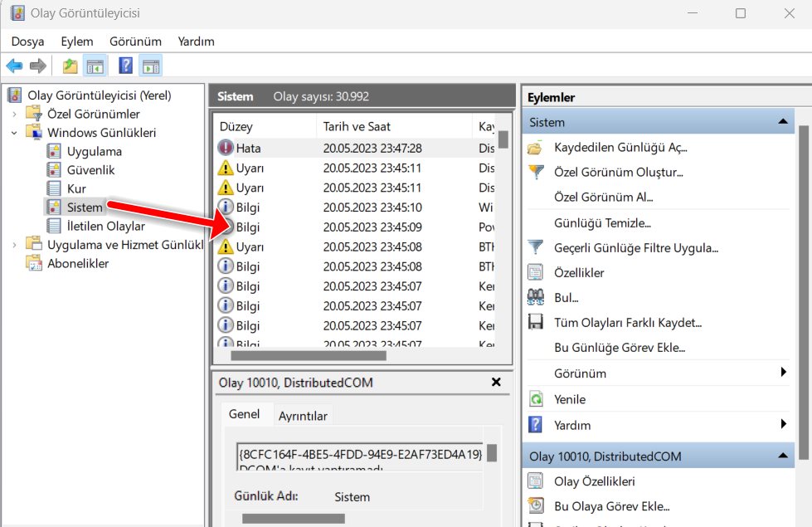This screenshot has height=527, width=812.
Task: Click the event description text box
Action: click(x=359, y=456)
